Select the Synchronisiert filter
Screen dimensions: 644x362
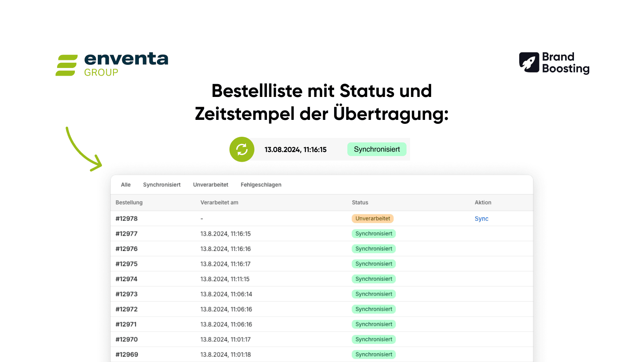pos(162,185)
